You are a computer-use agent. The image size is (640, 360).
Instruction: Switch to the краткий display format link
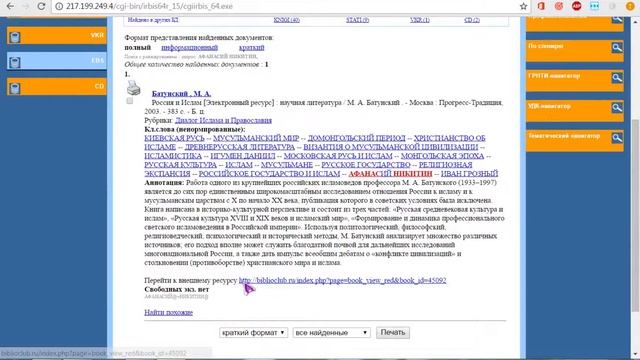[251, 48]
